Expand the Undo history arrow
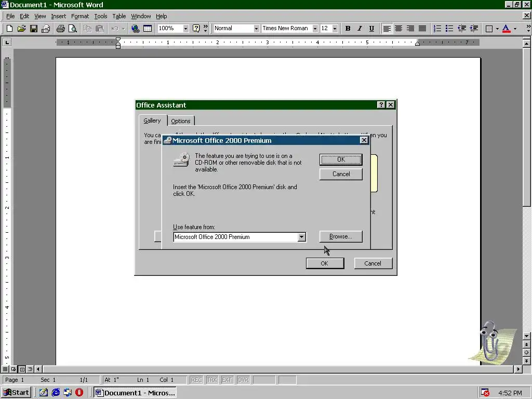 123,29
